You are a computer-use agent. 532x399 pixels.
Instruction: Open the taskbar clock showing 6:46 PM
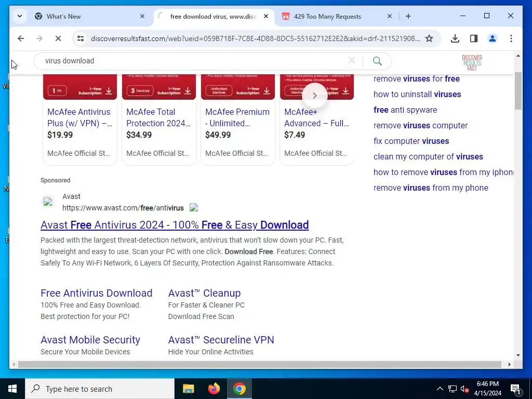pos(487,389)
